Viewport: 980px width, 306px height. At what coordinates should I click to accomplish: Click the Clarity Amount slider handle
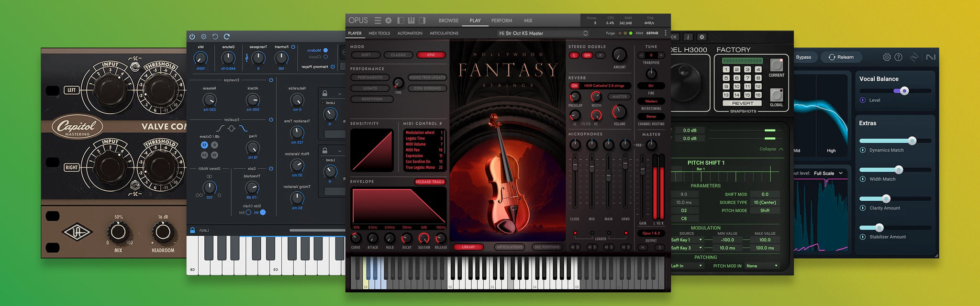pos(886,198)
